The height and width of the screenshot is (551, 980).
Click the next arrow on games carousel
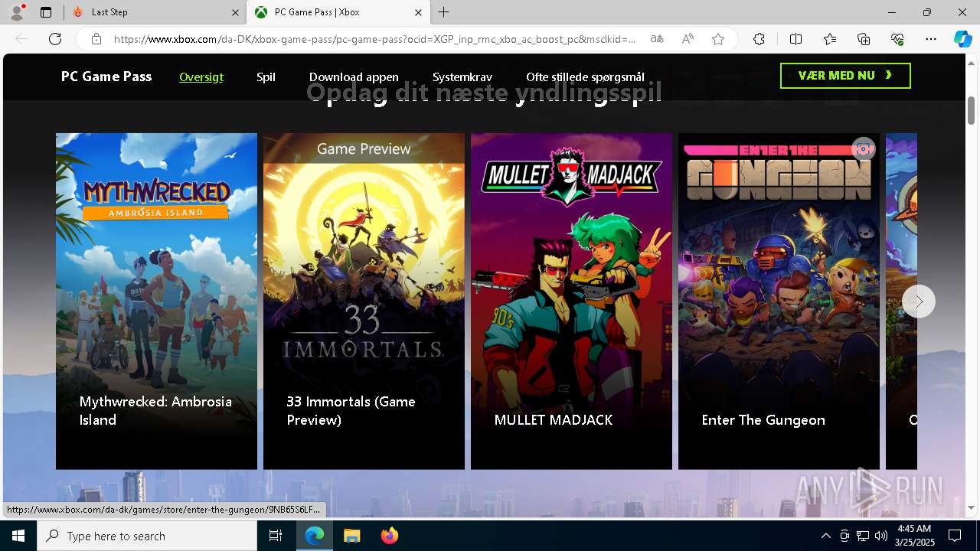(919, 302)
